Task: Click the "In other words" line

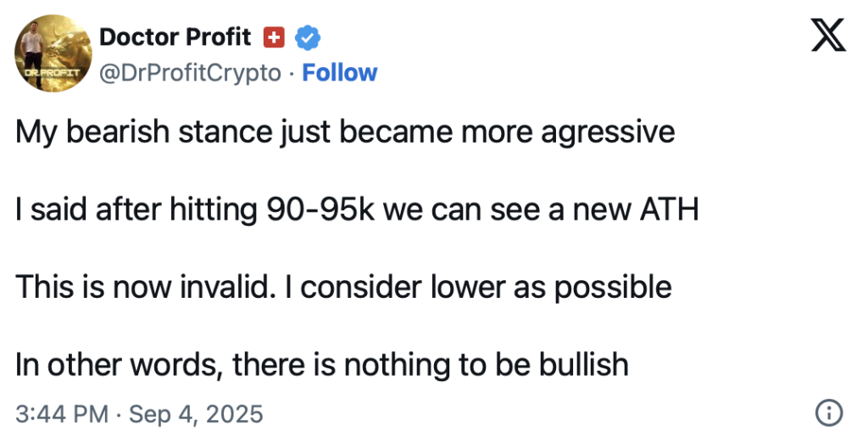Action: (x=321, y=365)
